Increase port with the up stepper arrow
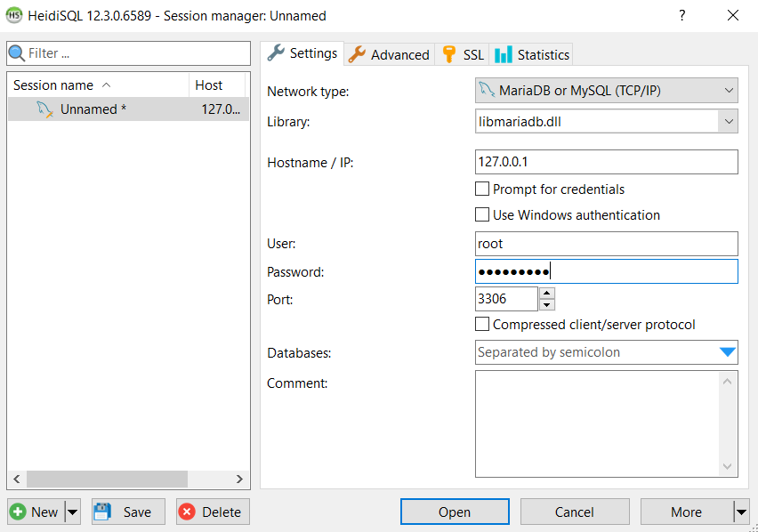Image resolution: width=758 pixels, height=532 pixels. tap(547, 294)
